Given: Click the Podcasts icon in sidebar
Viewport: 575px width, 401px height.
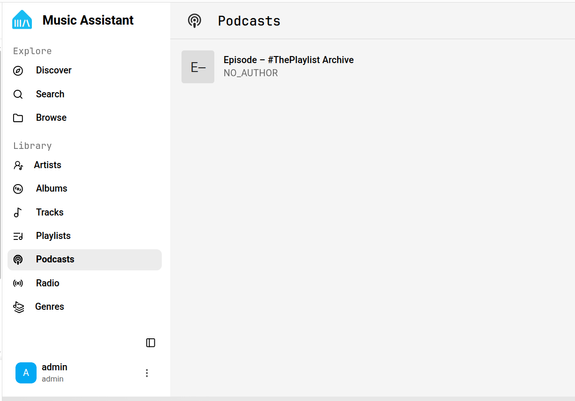Looking at the screenshot, I should (x=18, y=260).
